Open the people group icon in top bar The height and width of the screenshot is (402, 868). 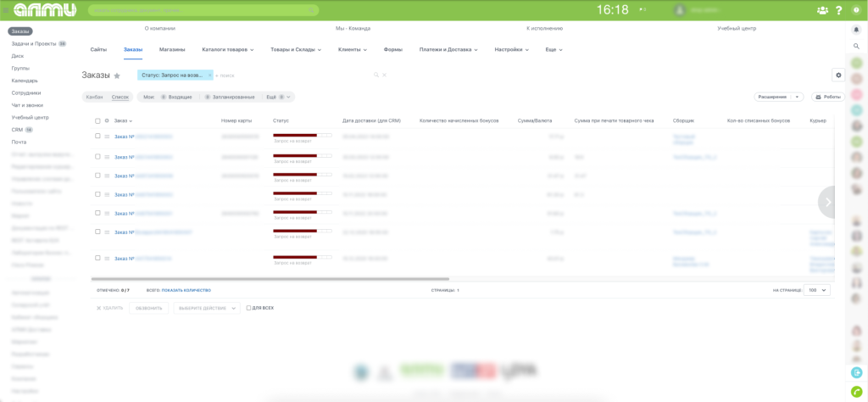coord(822,10)
